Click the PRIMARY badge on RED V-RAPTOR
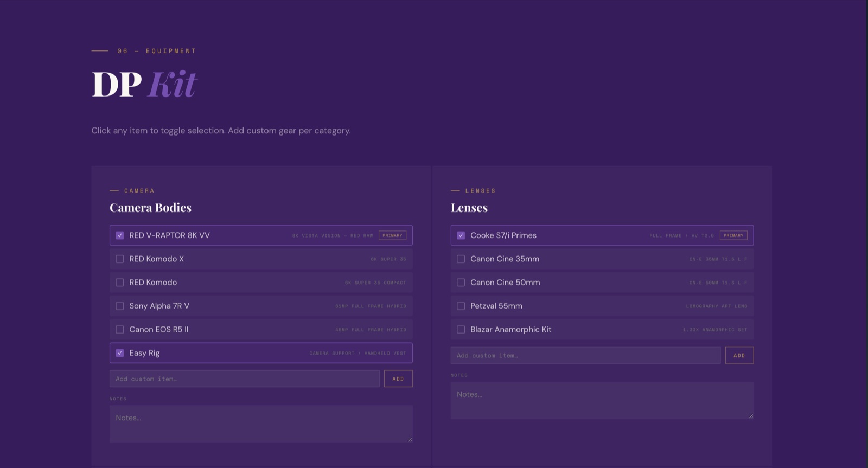This screenshot has height=468, width=868. click(x=392, y=235)
